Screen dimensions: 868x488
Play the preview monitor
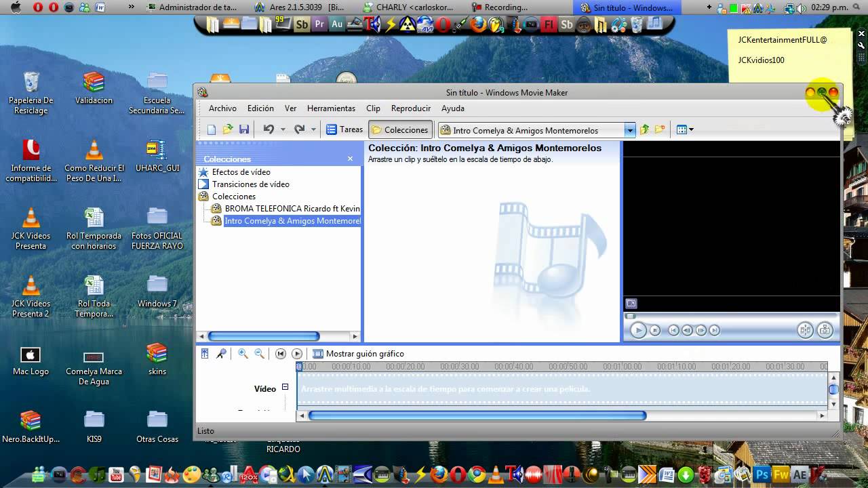tap(637, 330)
